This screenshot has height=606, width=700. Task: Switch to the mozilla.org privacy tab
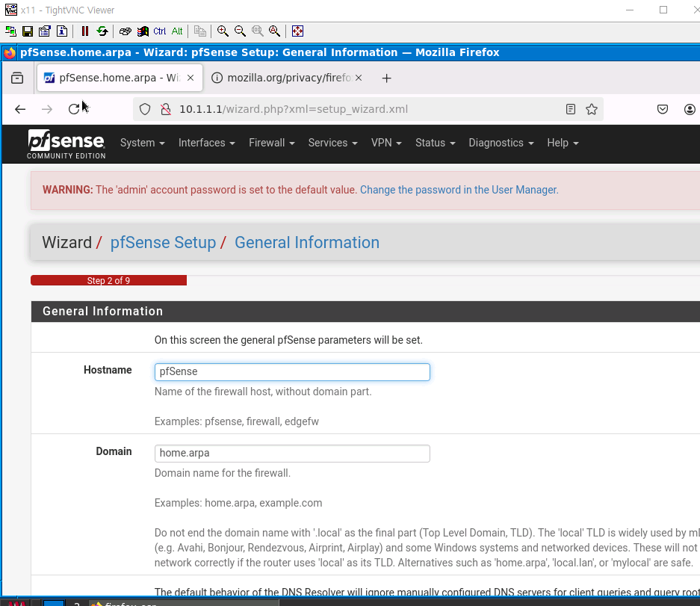[x=288, y=78]
